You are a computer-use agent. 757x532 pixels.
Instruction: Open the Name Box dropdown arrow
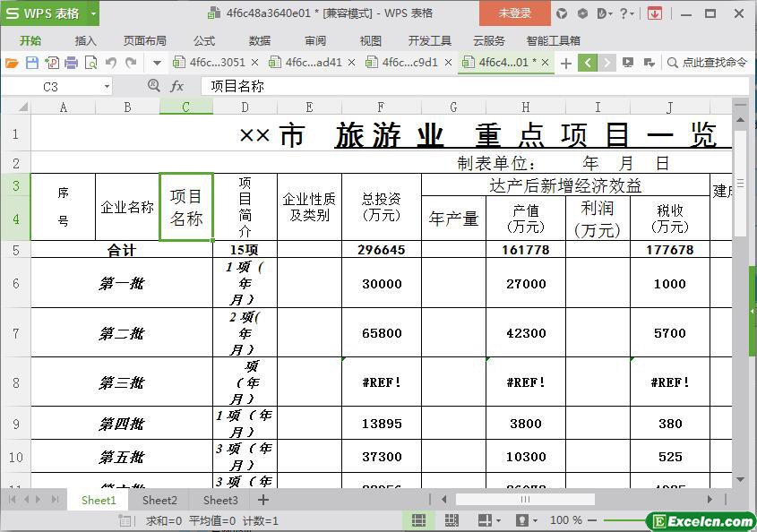pos(108,87)
